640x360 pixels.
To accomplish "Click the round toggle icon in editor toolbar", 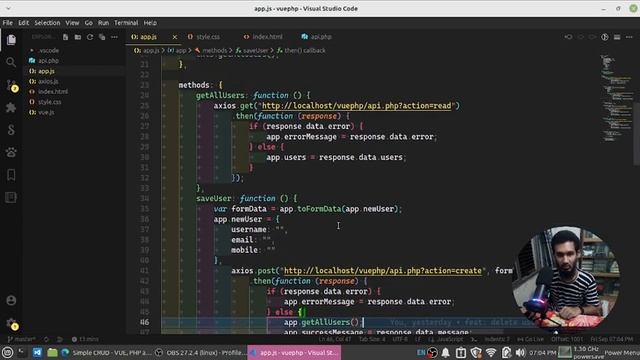I will click(x=604, y=37).
